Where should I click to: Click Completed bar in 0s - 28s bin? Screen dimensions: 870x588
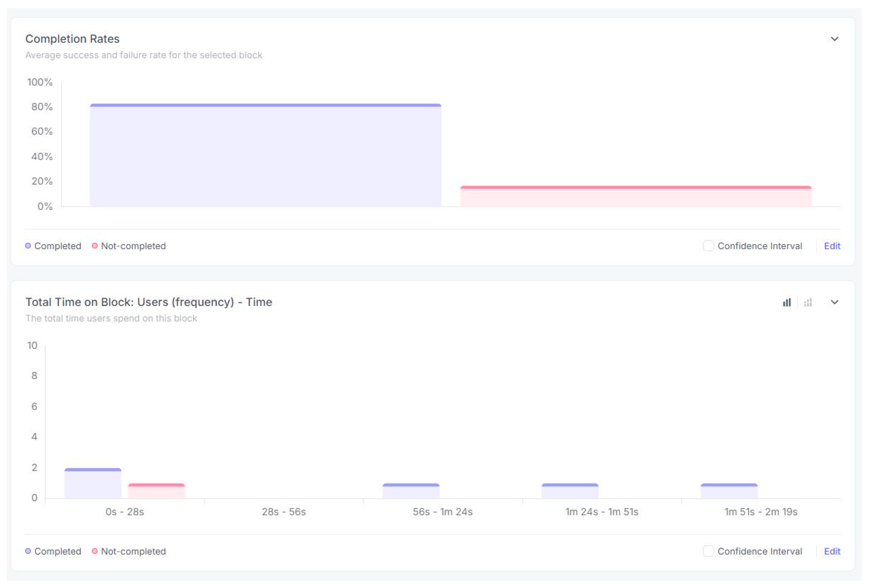(93, 483)
